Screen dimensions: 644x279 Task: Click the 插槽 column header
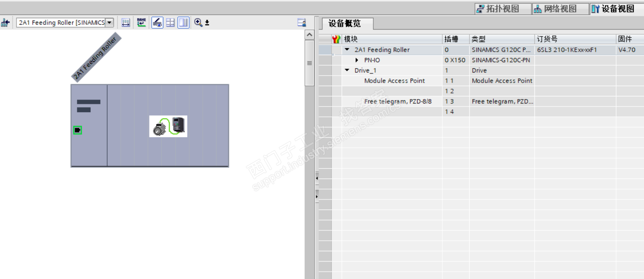click(x=456, y=39)
